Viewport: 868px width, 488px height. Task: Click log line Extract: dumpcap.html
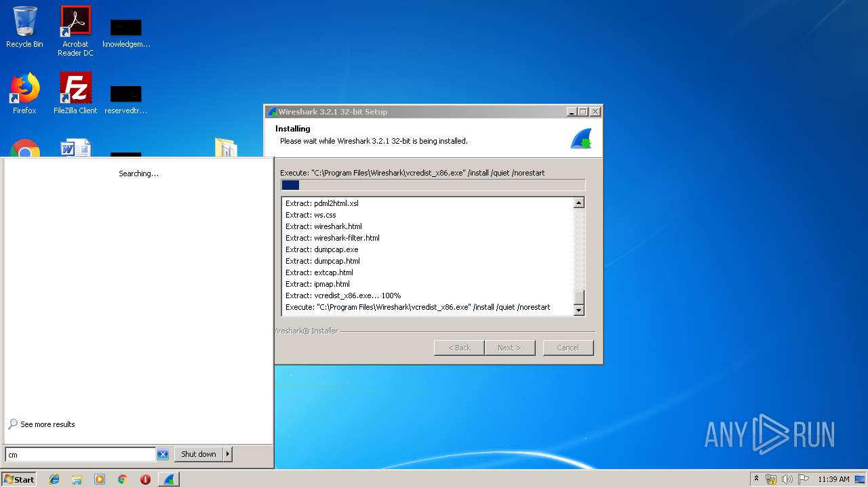[323, 261]
